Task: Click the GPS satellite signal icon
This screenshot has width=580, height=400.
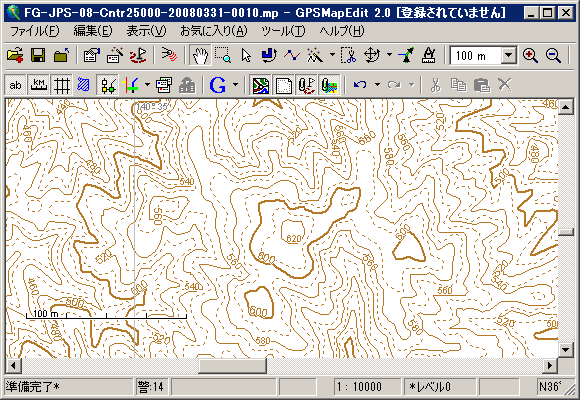Action: (x=169, y=56)
